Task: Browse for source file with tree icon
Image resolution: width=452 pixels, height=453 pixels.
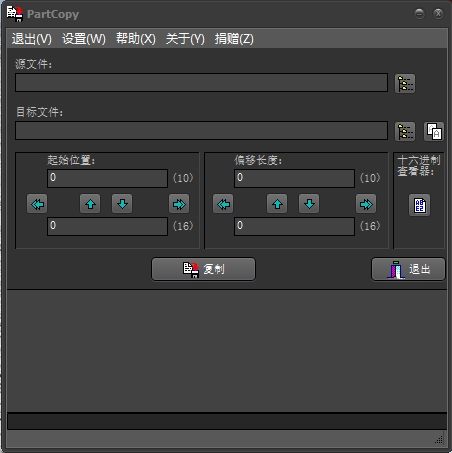Action: 405,83
